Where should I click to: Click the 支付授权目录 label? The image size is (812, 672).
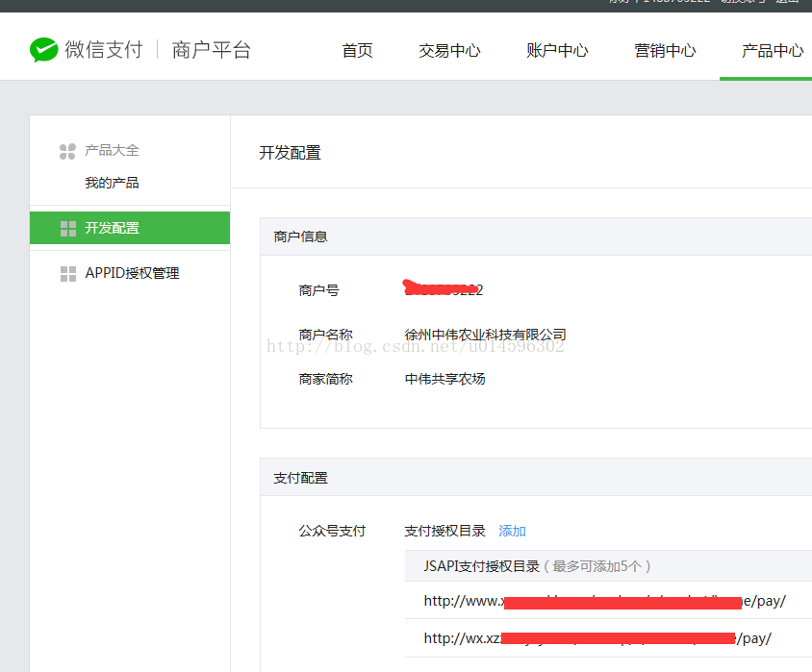[444, 531]
